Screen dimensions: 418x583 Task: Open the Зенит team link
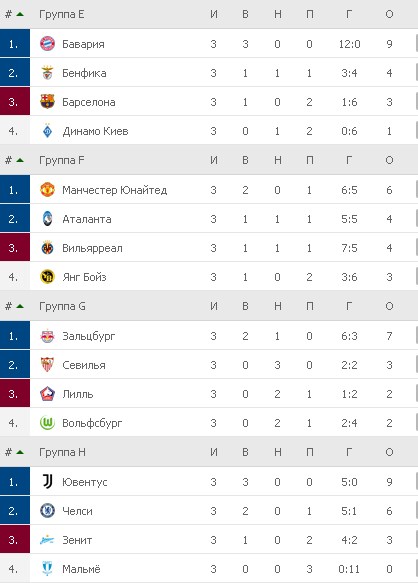coord(77,540)
